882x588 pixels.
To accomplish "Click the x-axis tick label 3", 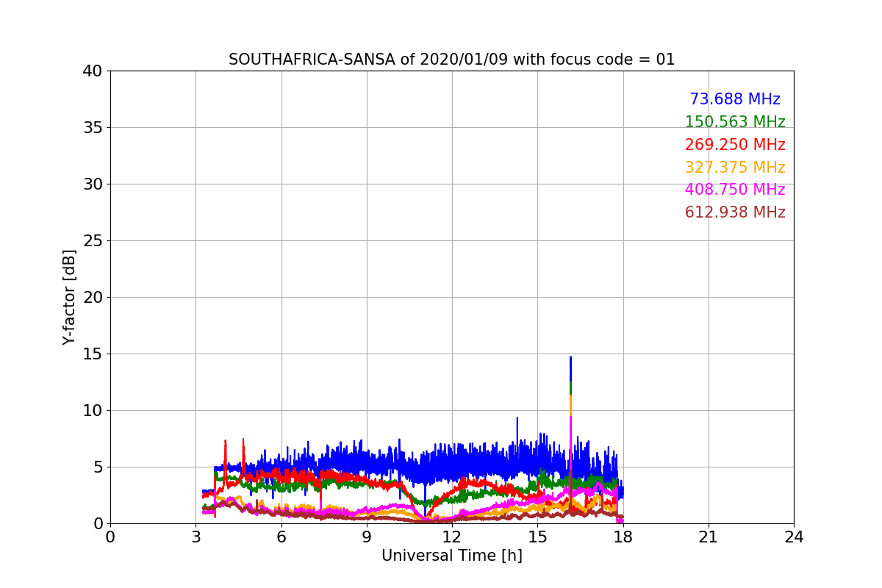I will [196, 537].
